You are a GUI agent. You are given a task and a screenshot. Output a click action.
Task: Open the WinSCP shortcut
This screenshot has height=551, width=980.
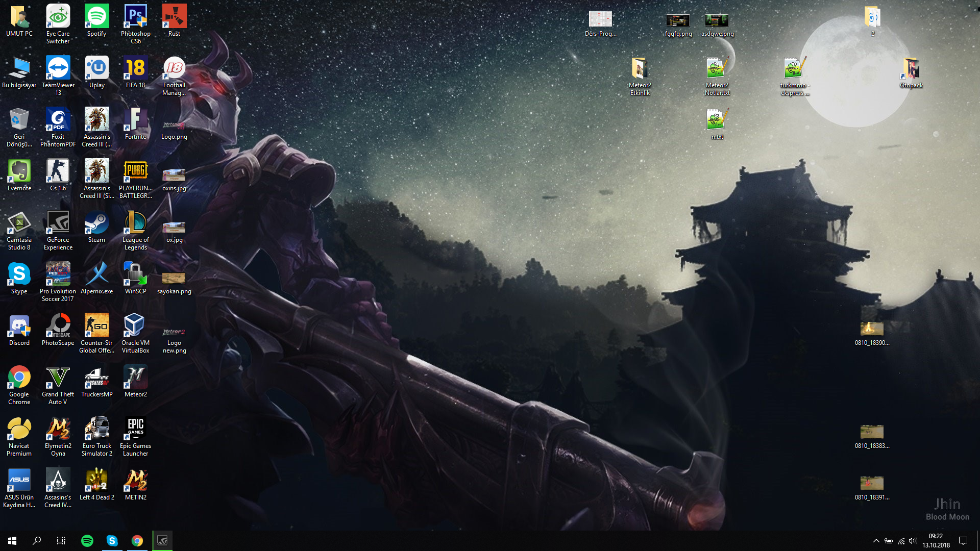[x=135, y=278]
